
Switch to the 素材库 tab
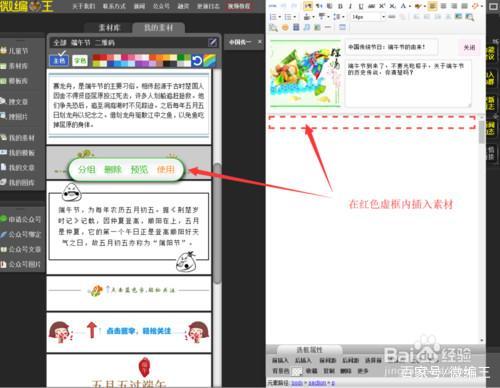tap(109, 28)
